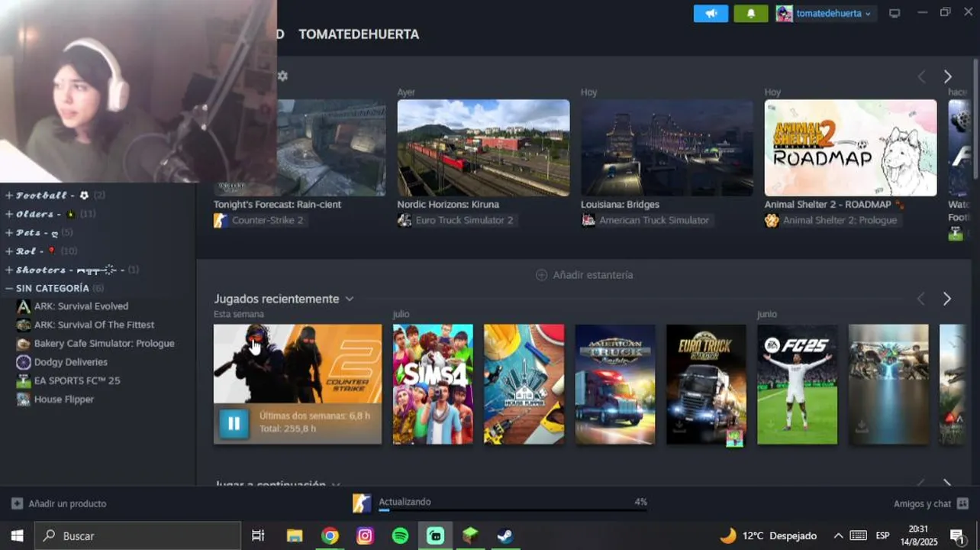
Task: Select EA FC25 game cover
Action: (797, 384)
